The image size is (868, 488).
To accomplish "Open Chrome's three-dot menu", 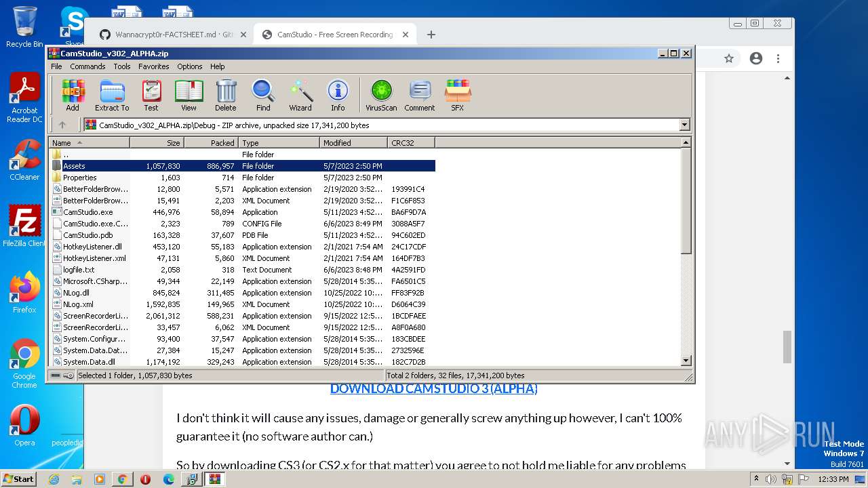I will pyautogui.click(x=778, y=58).
